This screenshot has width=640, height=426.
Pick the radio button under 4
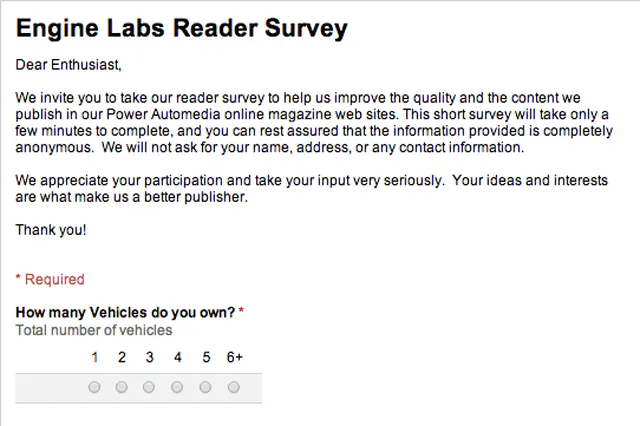[x=177, y=387]
